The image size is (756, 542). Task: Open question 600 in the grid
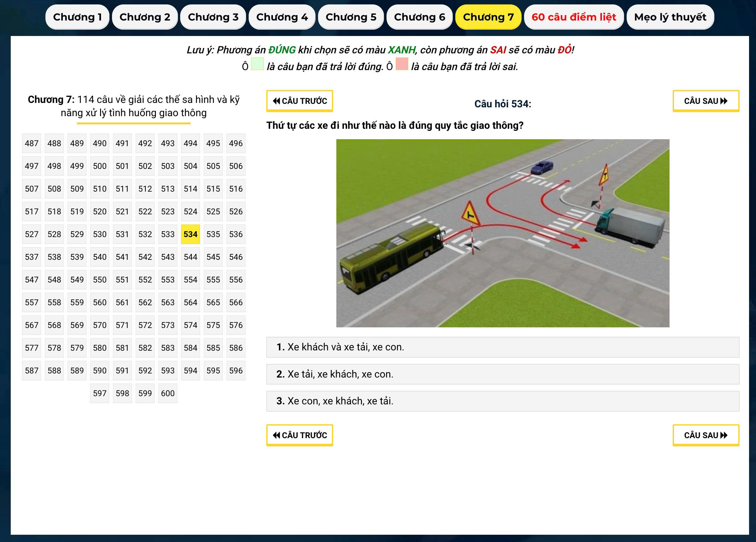(168, 393)
